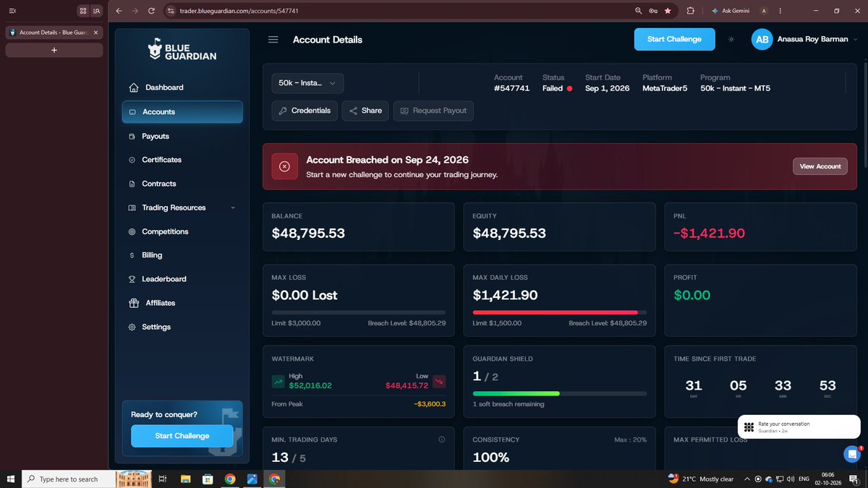868x488 pixels.
Task: Click the tab groups grid icon
Action: pos(83,12)
